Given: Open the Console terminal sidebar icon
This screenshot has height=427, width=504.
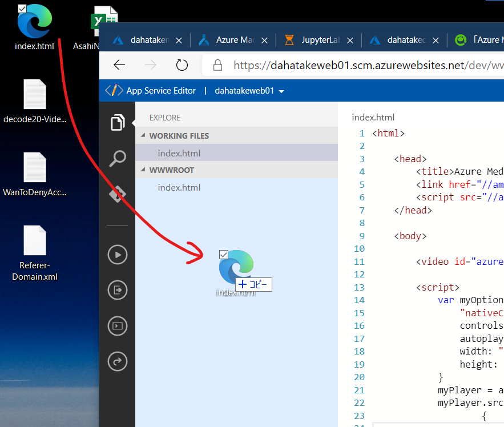Looking at the screenshot, I should (118, 326).
